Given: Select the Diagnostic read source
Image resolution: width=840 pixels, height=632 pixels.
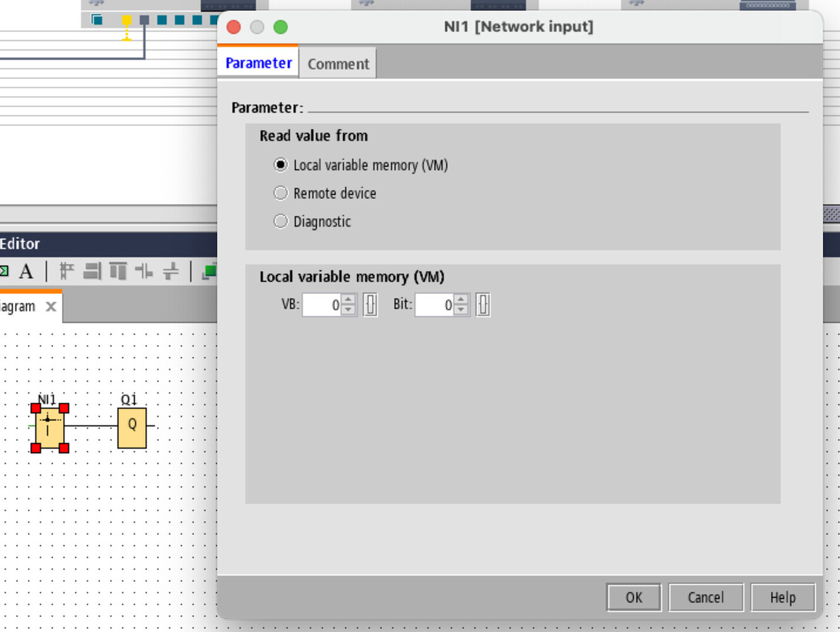Looking at the screenshot, I should coord(280,221).
